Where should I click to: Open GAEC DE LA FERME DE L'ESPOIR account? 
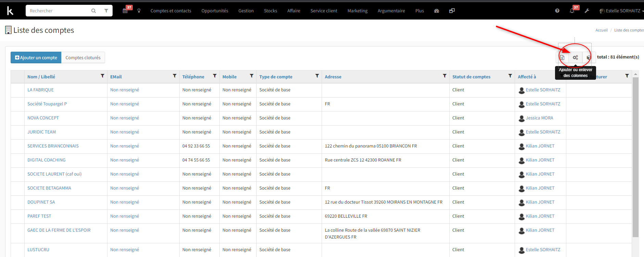tap(59, 230)
